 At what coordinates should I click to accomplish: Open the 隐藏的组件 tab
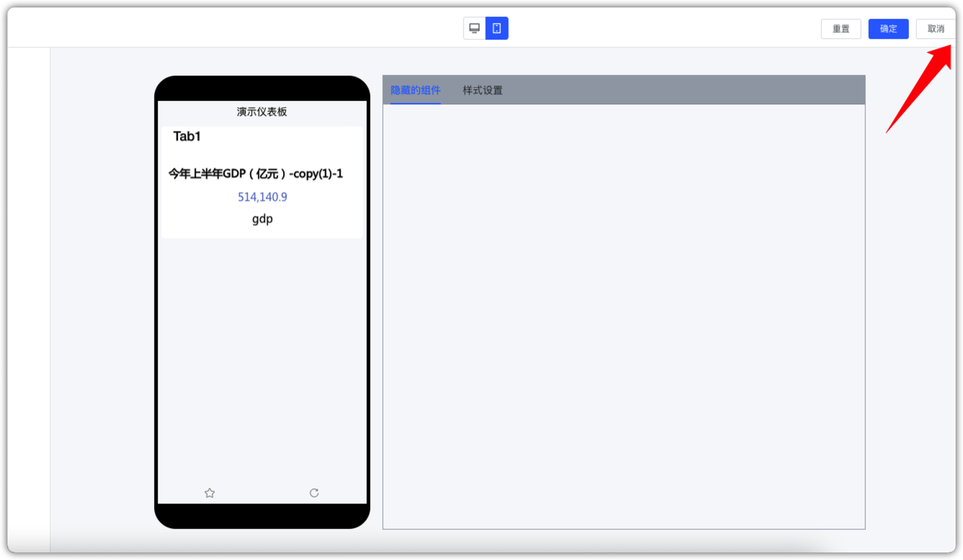[416, 90]
